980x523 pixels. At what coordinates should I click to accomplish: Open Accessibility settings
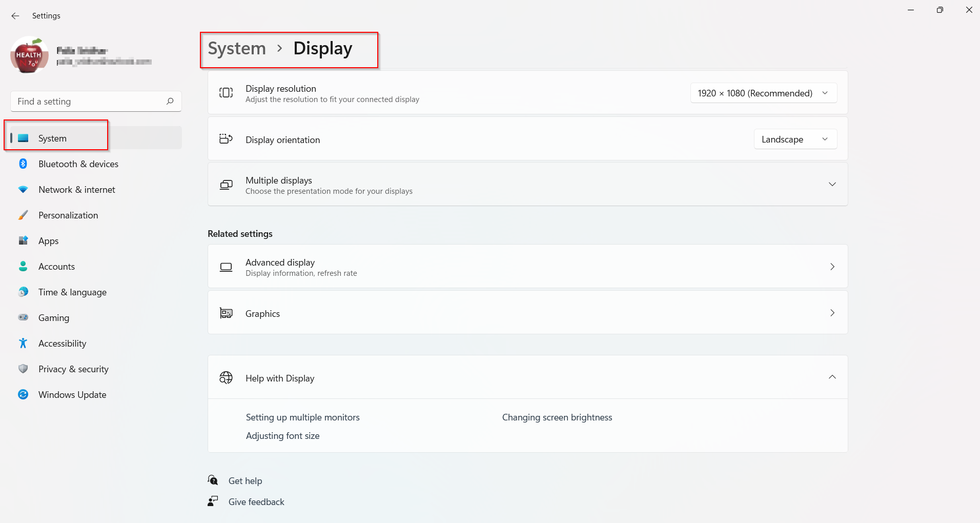pyautogui.click(x=96, y=344)
